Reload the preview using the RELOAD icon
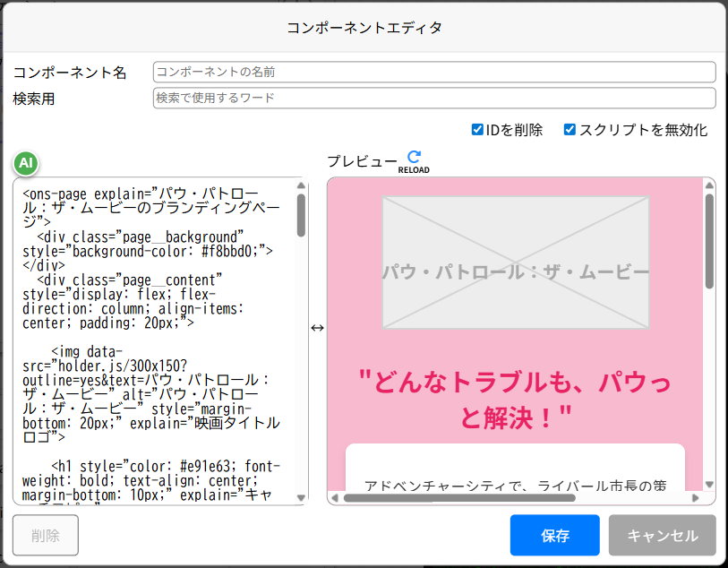 pos(413,157)
